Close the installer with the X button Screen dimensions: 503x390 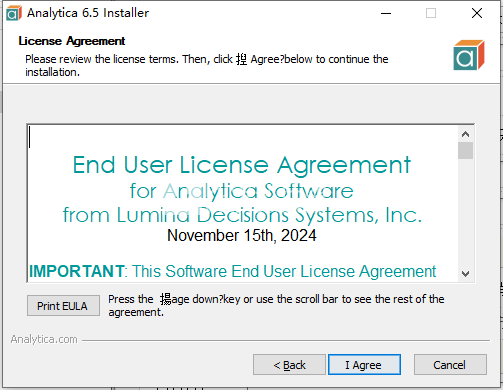click(477, 13)
